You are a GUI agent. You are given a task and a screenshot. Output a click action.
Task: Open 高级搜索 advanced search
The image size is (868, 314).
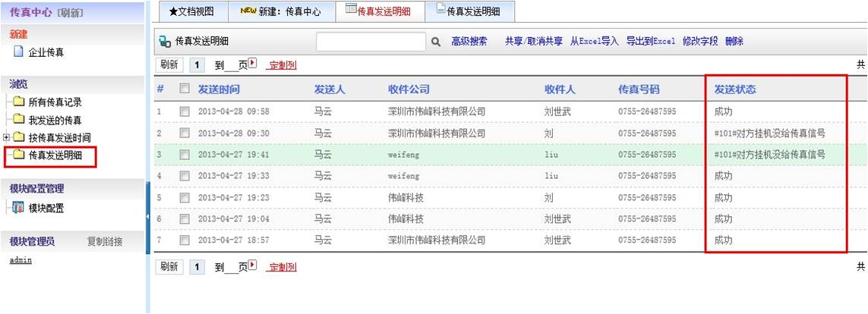(469, 42)
